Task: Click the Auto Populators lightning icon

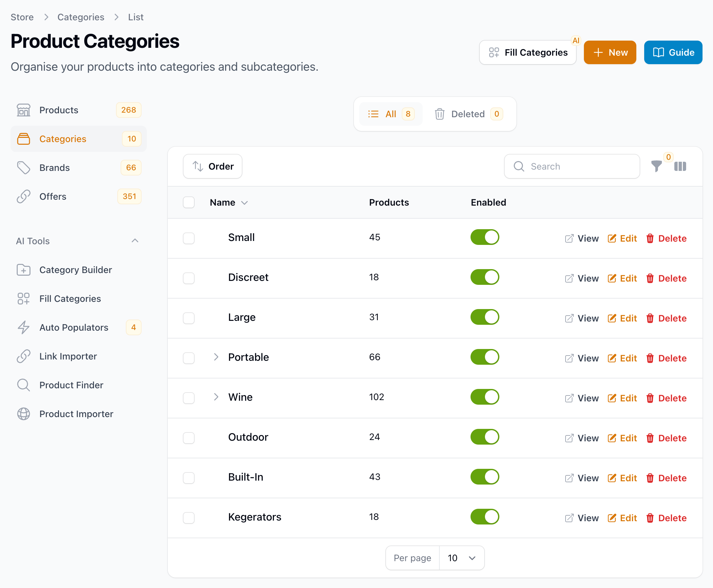Action: tap(23, 327)
